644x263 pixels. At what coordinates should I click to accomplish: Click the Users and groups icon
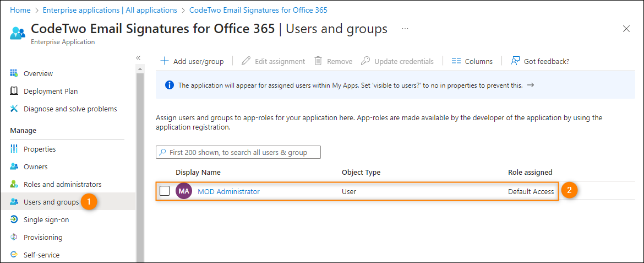(x=14, y=202)
